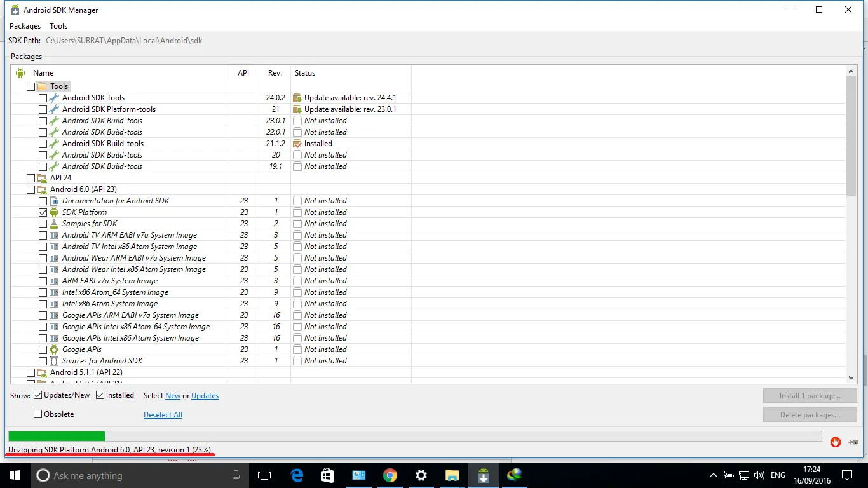Click the green Android icon beside SDK Platform
Viewport: 868px width, 488px height.
pyautogui.click(x=54, y=212)
